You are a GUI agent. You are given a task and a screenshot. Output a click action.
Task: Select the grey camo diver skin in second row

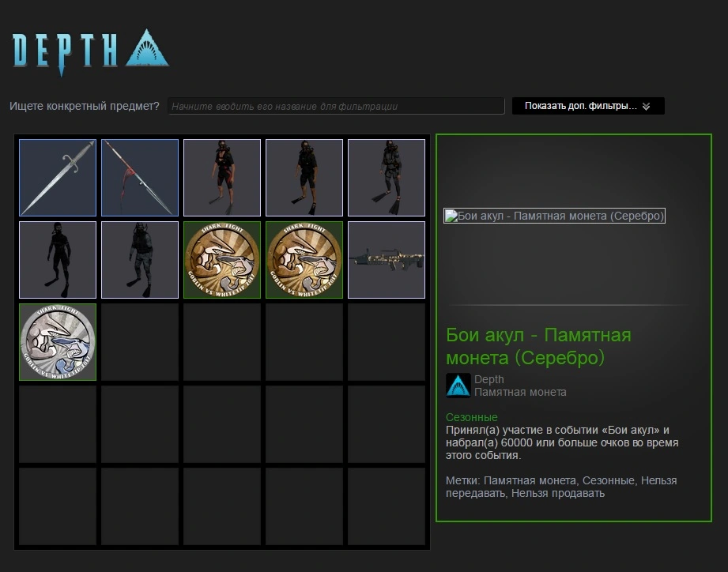coord(140,260)
